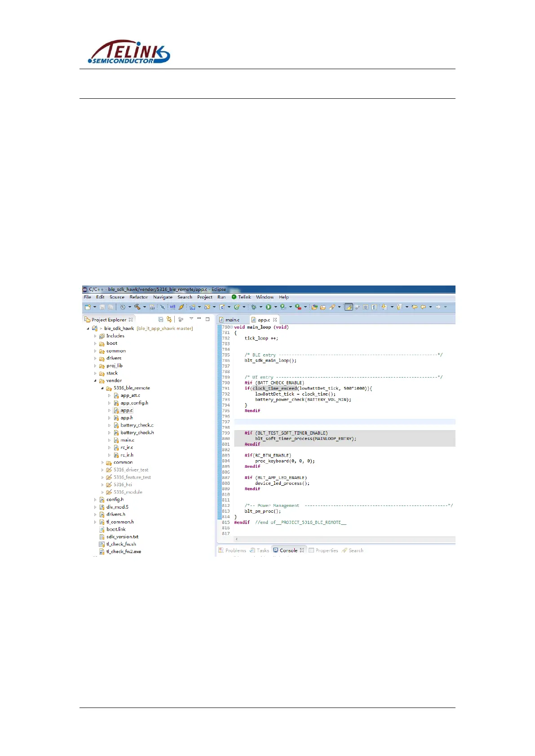
Task: Toggle Mark Occurrences highlighter button
Action: (x=349, y=307)
